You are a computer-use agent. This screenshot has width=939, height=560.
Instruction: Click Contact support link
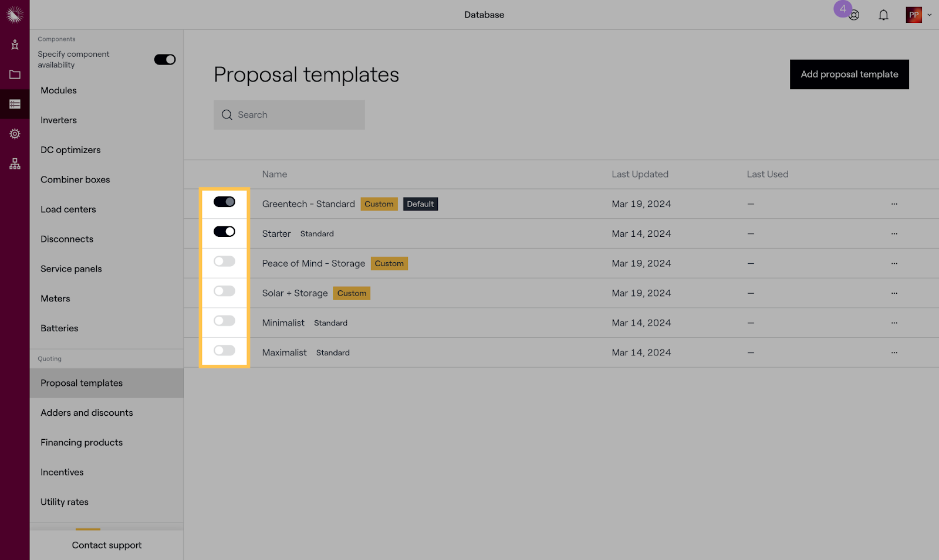click(x=107, y=545)
